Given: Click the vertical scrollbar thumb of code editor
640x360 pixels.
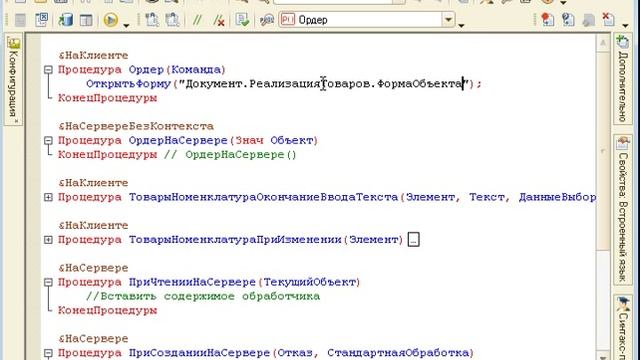Looking at the screenshot, I should pyautogui.click(x=603, y=151).
